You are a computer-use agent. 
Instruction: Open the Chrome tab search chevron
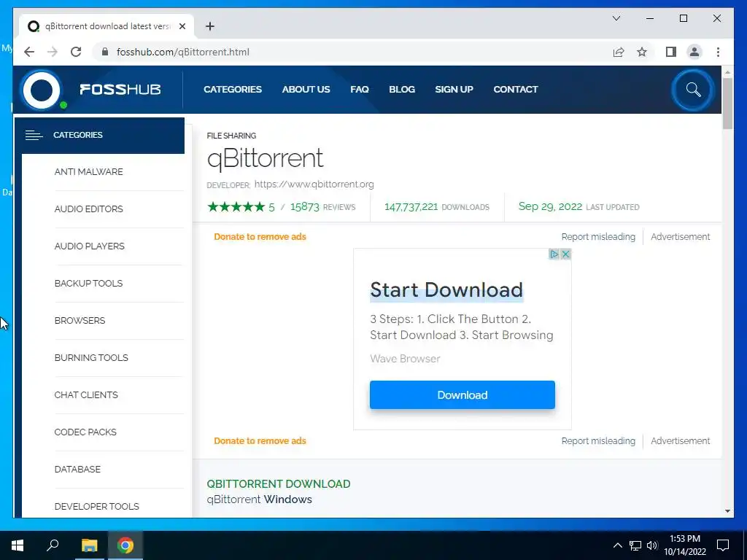click(616, 18)
